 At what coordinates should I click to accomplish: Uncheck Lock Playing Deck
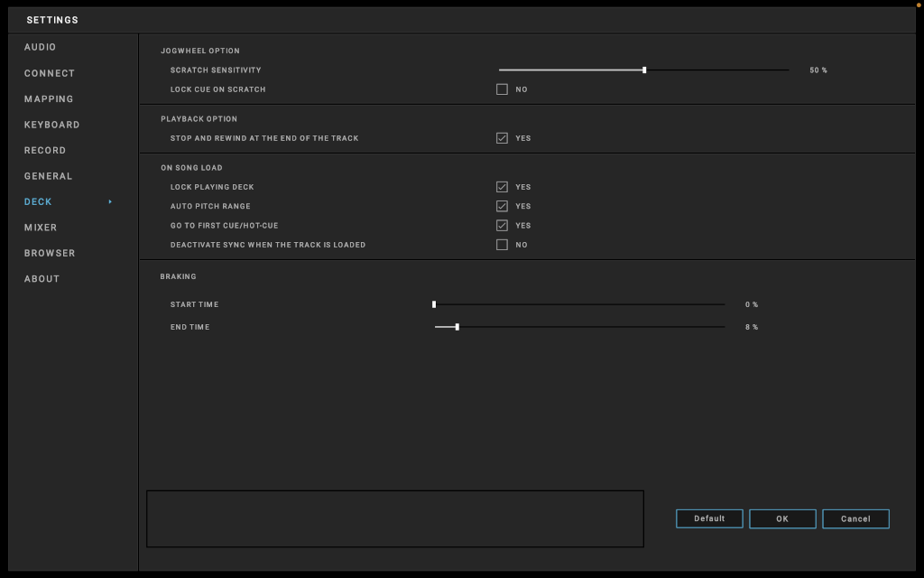coord(502,187)
